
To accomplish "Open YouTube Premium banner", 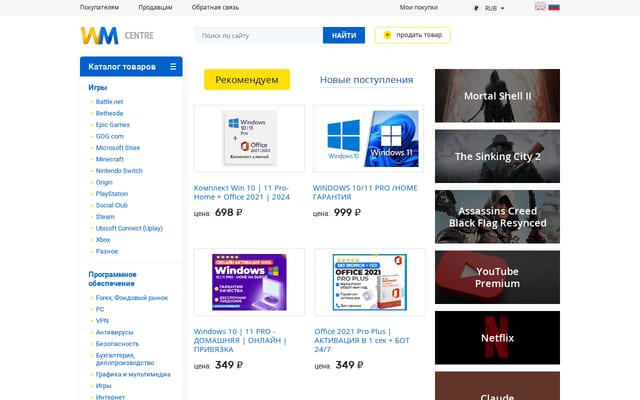I will [x=497, y=277].
